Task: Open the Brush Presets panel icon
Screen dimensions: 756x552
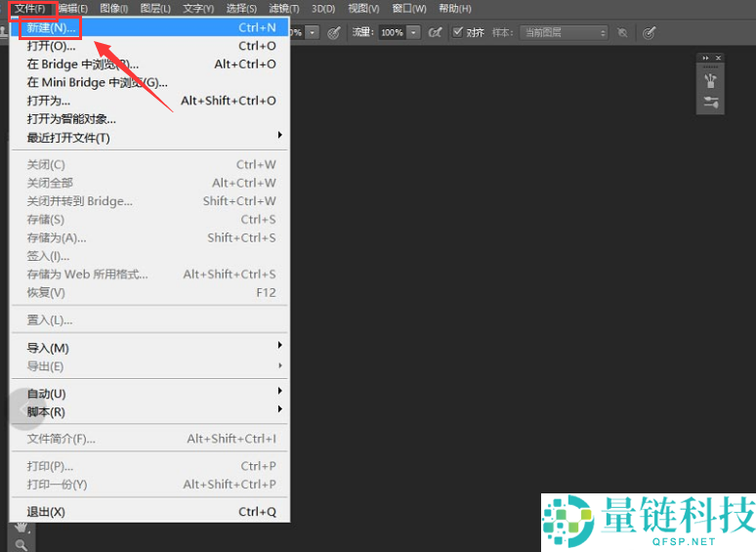Action: click(710, 103)
